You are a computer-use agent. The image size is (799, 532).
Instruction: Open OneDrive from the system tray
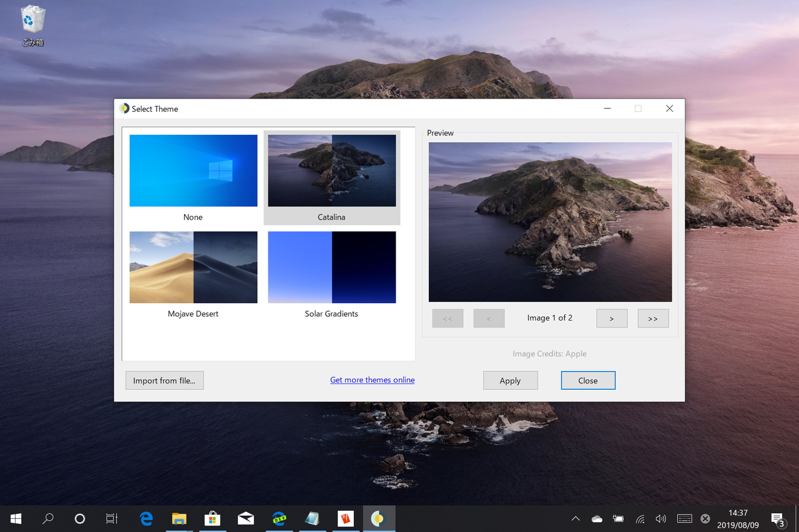(596, 518)
